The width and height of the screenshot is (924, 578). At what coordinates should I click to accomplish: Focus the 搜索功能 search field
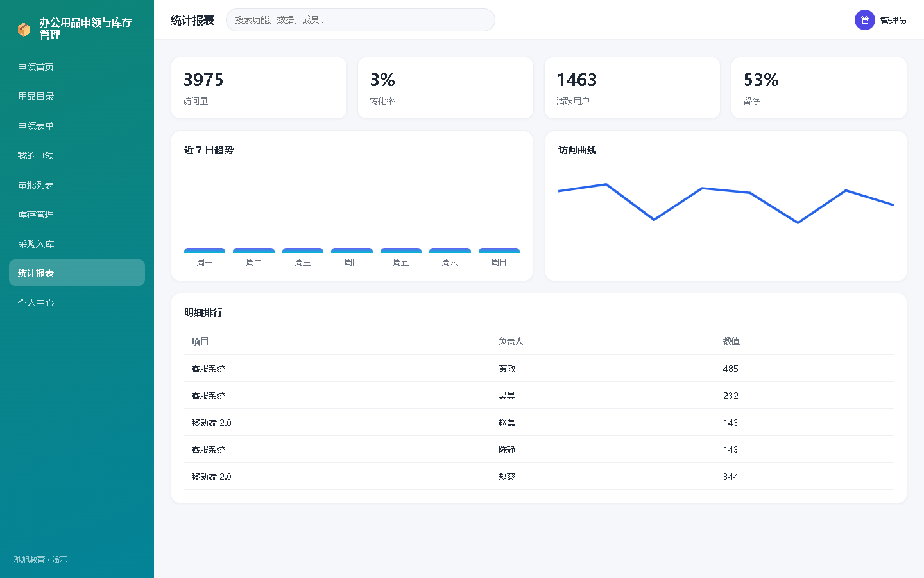(361, 20)
